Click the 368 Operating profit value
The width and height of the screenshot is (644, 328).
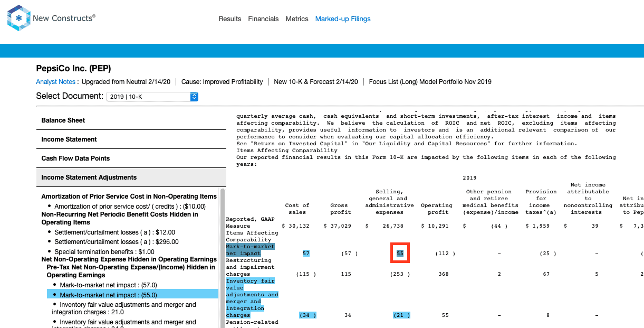coord(444,274)
